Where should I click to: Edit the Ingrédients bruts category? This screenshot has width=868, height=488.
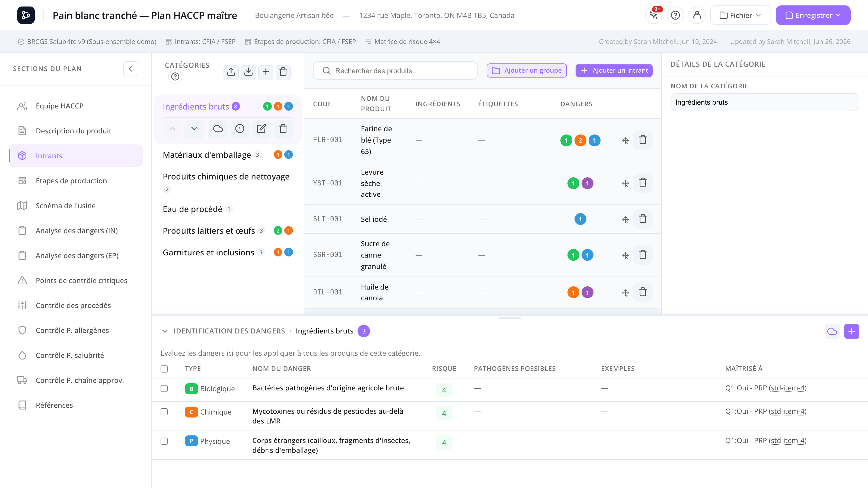point(261,129)
